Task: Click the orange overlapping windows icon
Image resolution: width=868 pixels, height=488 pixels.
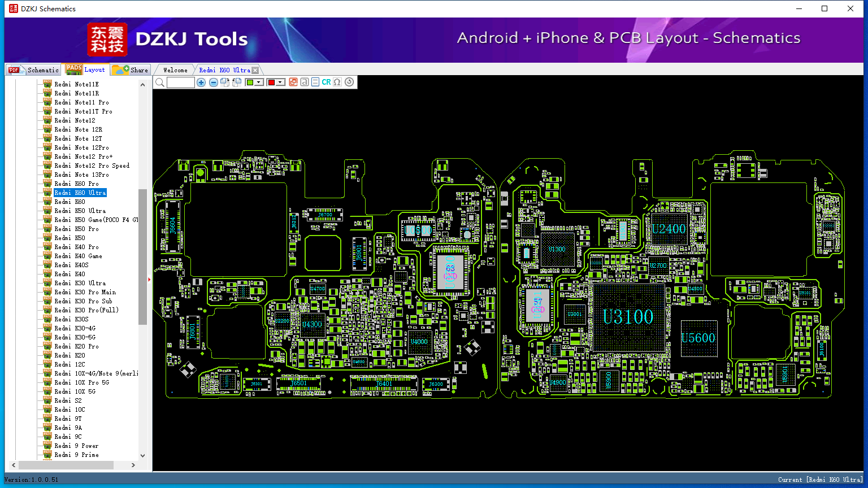Action: [293, 82]
